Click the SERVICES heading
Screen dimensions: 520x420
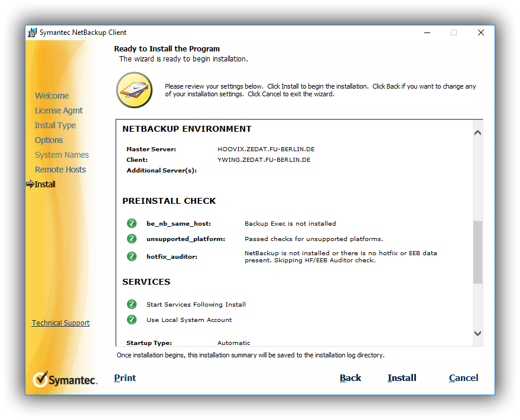click(147, 282)
